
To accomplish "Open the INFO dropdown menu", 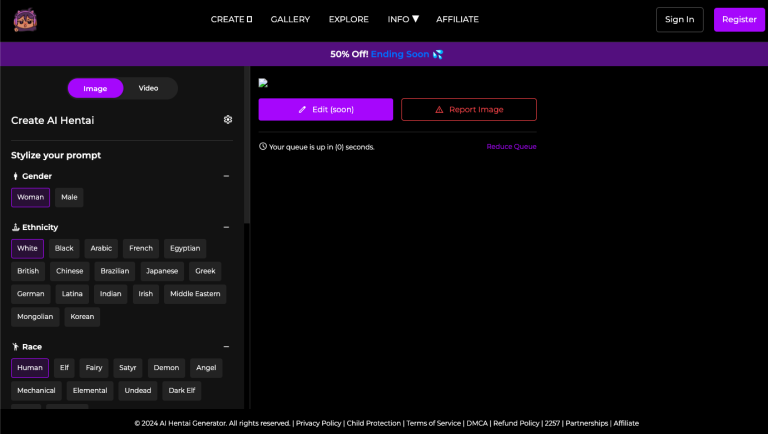I will [403, 19].
